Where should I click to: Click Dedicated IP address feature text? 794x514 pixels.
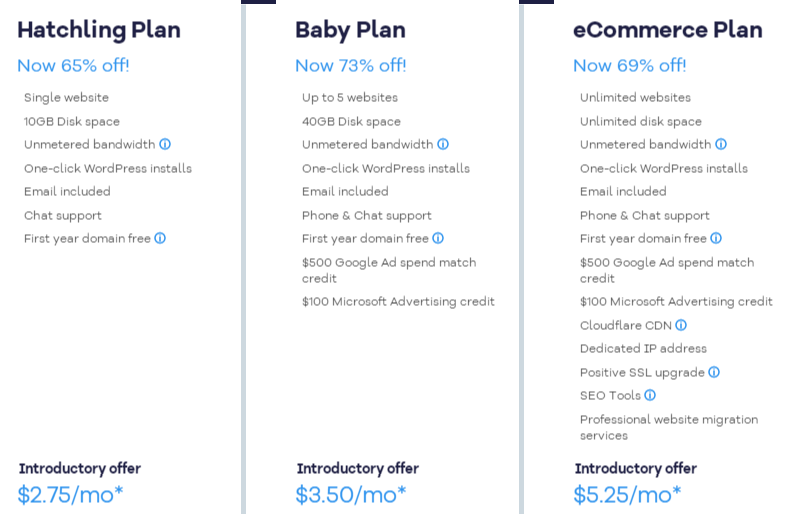click(x=643, y=349)
